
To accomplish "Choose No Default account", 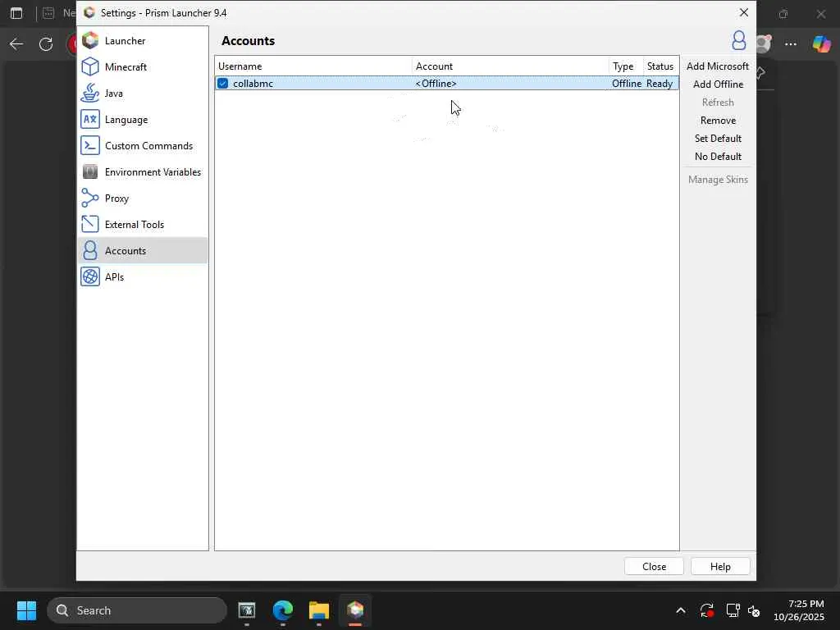I will [717, 157].
